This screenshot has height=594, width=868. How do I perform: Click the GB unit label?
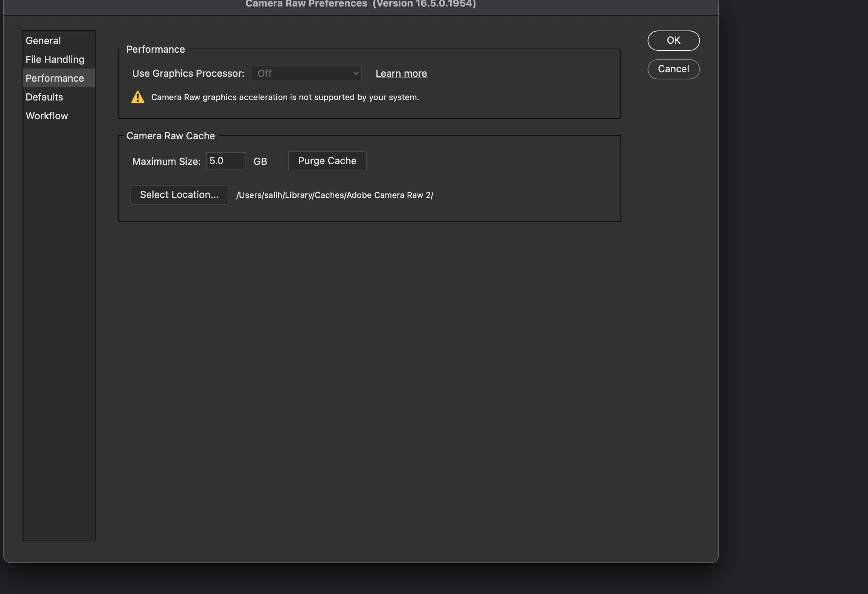tap(260, 161)
